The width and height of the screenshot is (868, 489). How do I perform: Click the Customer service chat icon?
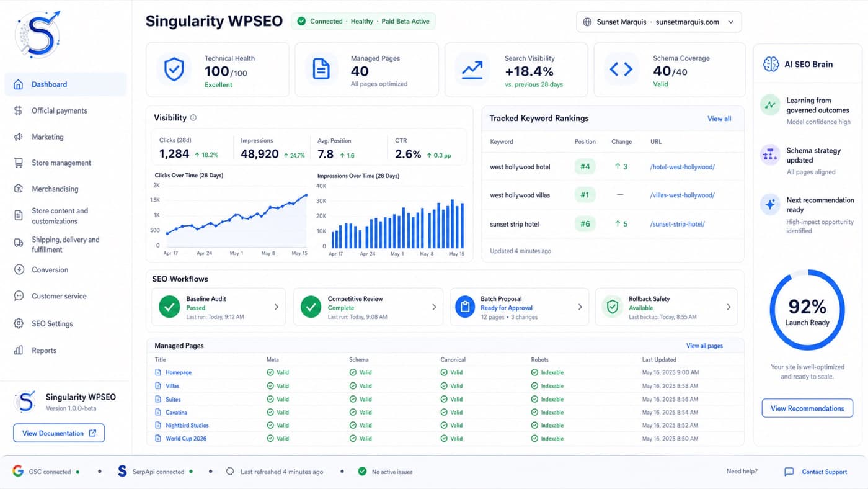(19, 296)
